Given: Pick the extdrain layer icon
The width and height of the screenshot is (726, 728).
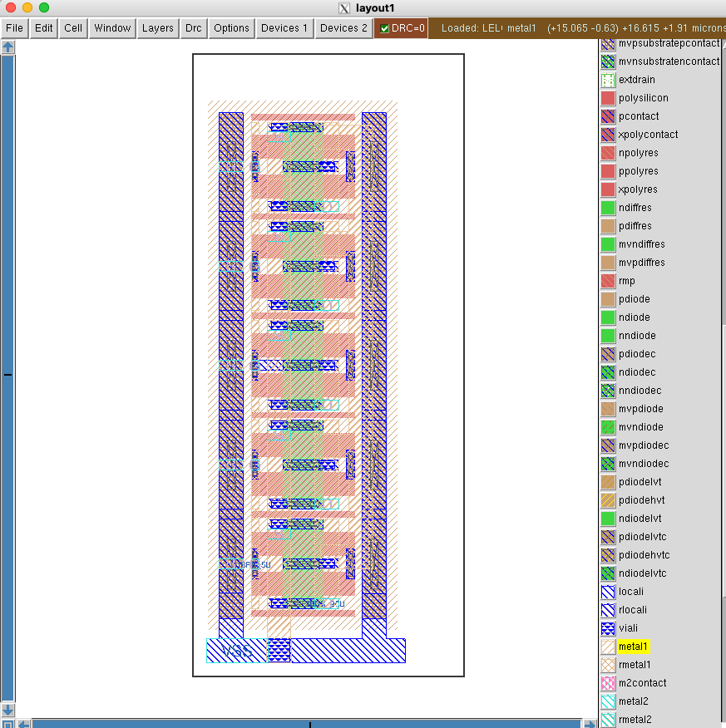Looking at the screenshot, I should pos(608,80).
